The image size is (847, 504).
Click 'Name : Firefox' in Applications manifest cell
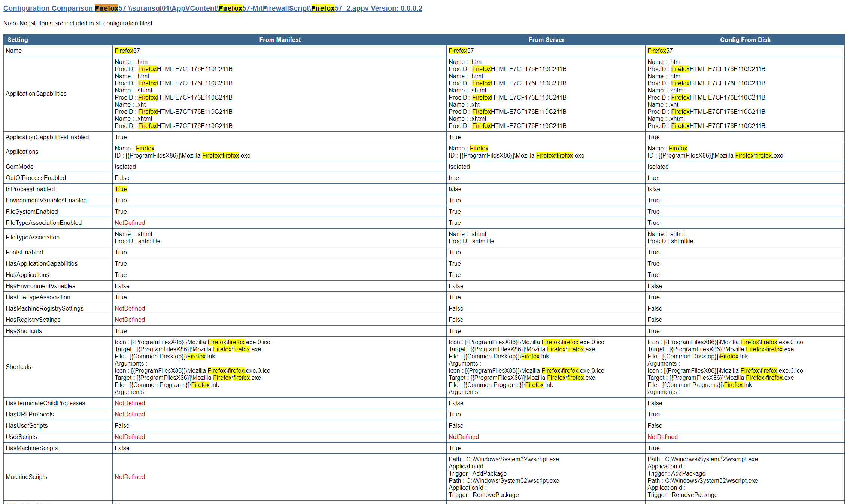(134, 148)
